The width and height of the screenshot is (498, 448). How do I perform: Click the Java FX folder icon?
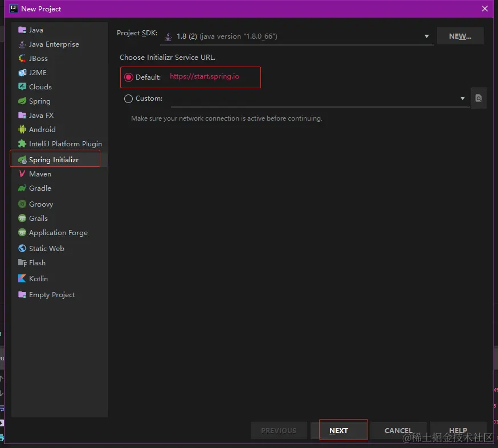22,115
